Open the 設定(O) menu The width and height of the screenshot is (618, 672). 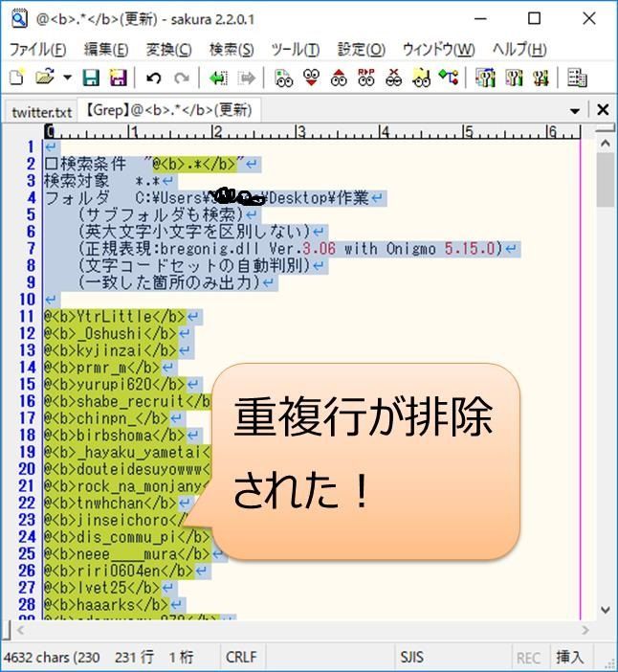coord(361,49)
